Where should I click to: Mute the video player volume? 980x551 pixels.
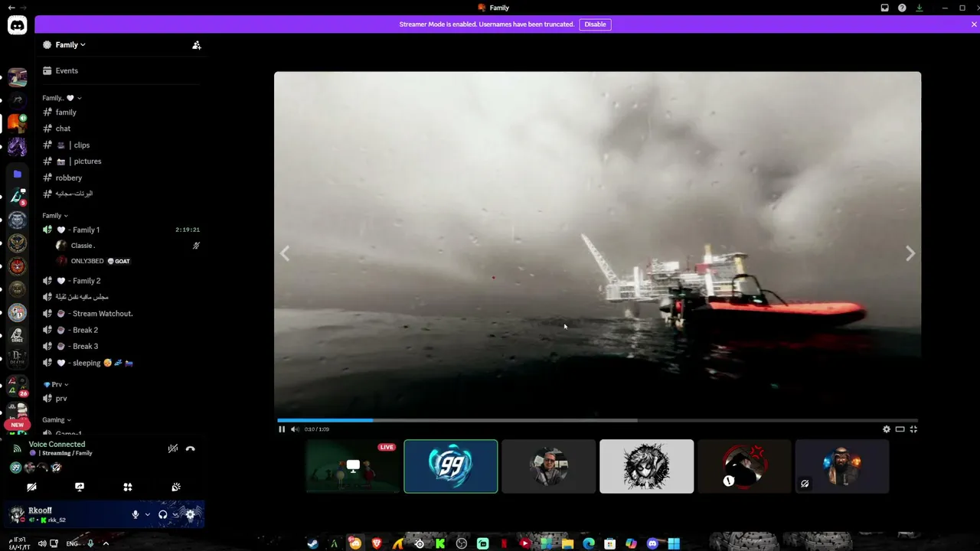pos(295,429)
